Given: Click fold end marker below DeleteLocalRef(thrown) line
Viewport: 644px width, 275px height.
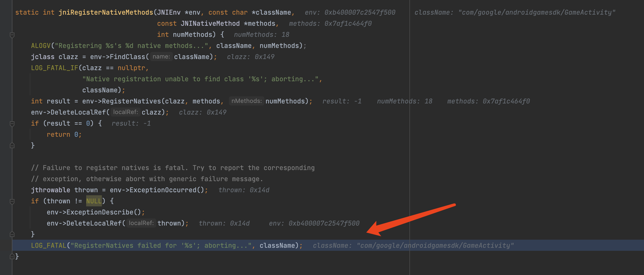Looking at the screenshot, I should click(12, 234).
